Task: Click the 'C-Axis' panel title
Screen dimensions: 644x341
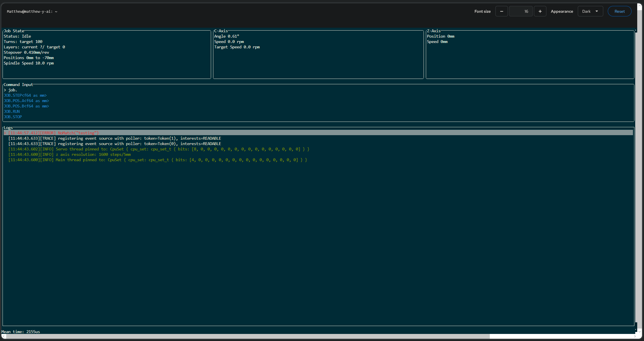Action: (221, 31)
